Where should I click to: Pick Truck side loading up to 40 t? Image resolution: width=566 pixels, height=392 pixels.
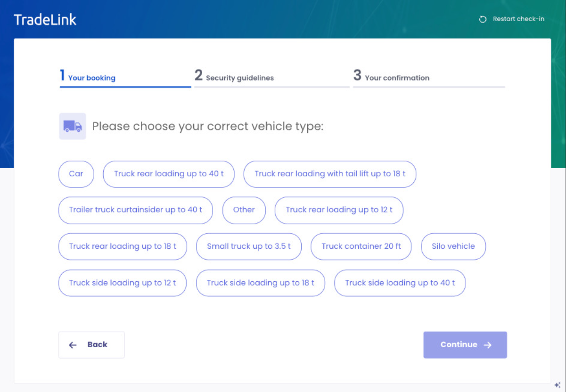tap(400, 283)
